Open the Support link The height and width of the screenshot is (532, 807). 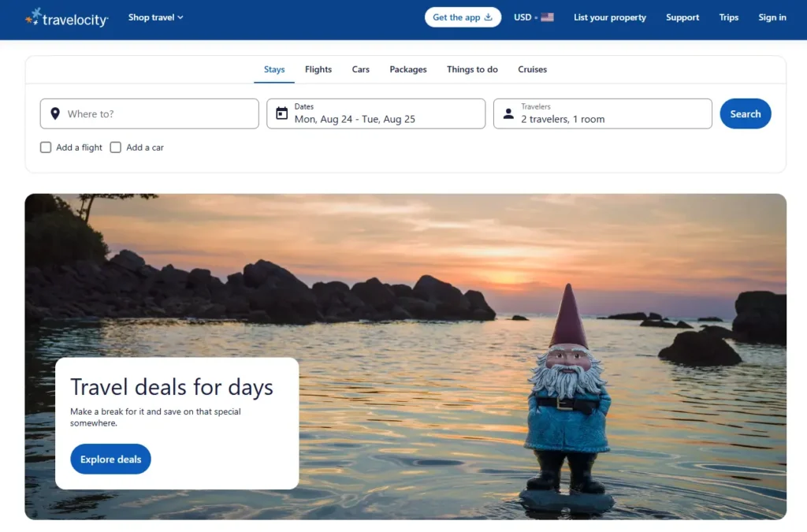[x=682, y=17]
